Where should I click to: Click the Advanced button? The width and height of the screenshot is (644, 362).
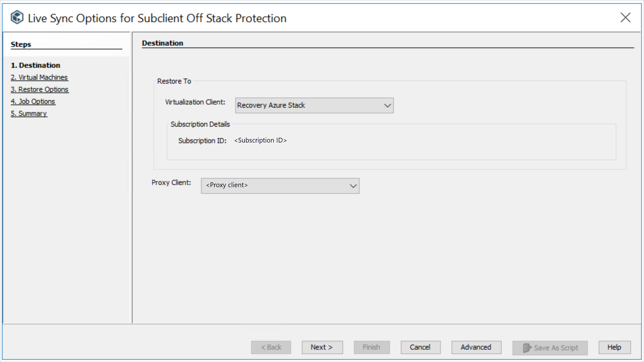(x=475, y=347)
